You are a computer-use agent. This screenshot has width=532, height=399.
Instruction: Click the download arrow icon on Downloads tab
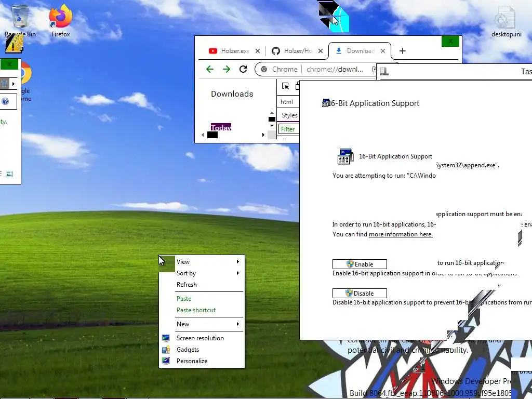(338, 51)
